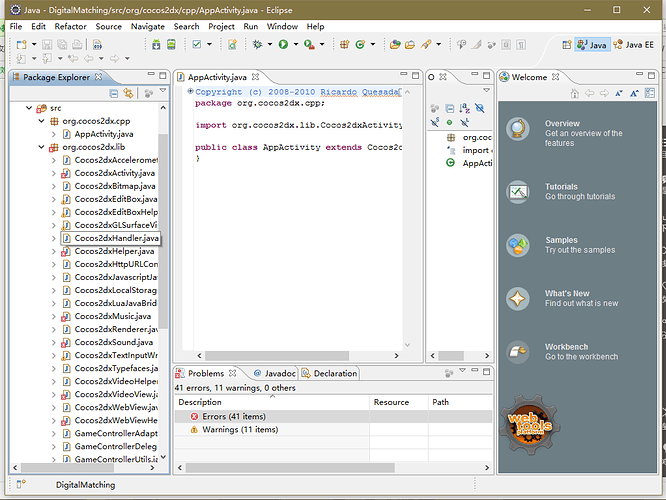Open the Refactor menu

(x=70, y=26)
